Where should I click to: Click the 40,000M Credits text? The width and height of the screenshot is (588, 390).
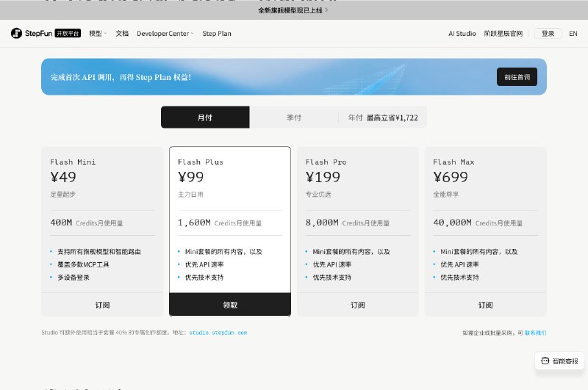[478, 223]
